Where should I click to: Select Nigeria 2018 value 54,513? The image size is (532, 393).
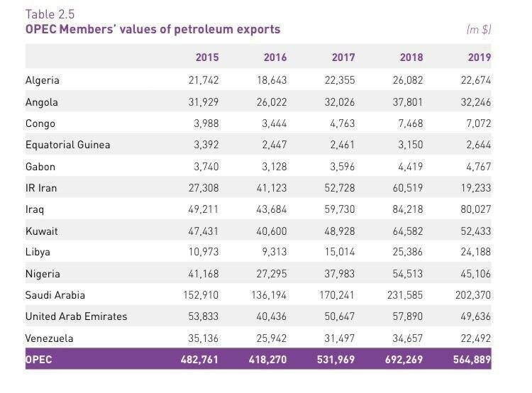[x=408, y=274]
